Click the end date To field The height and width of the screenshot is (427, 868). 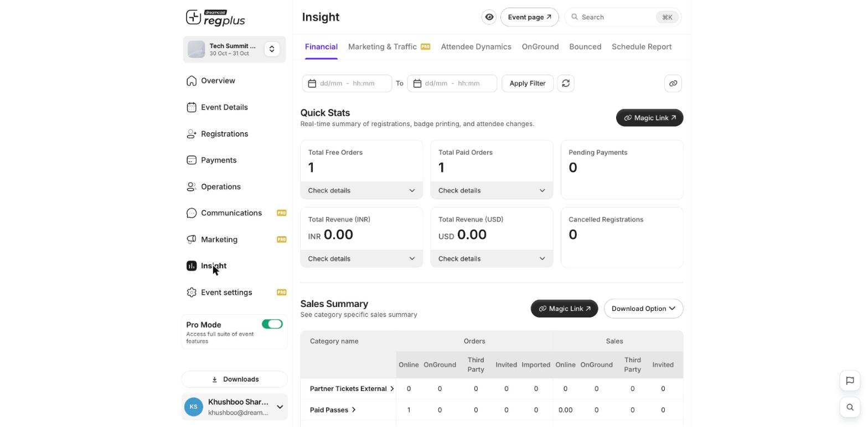tap(452, 84)
